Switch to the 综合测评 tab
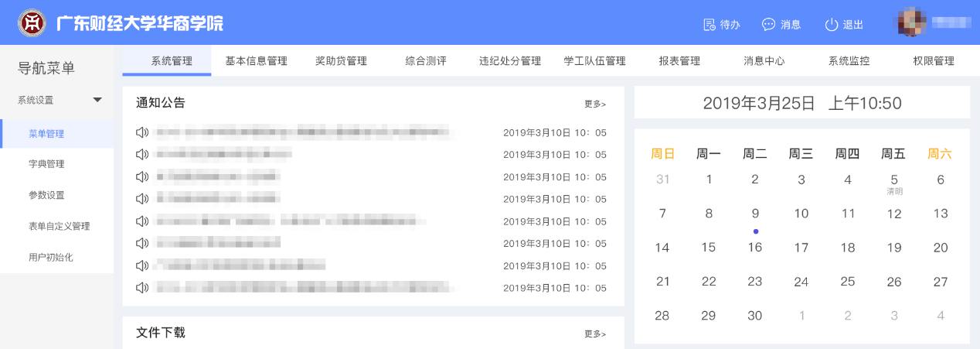This screenshot has height=349, width=980. (426, 61)
